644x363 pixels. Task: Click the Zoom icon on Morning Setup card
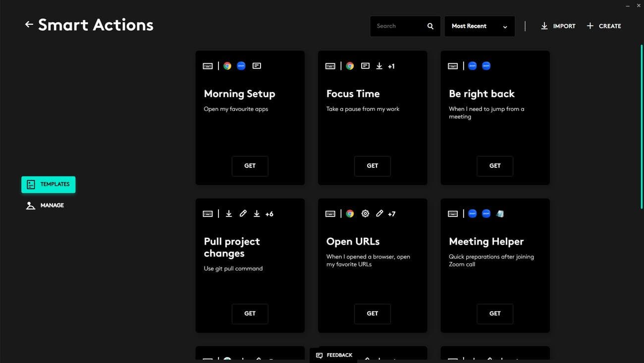click(x=241, y=66)
